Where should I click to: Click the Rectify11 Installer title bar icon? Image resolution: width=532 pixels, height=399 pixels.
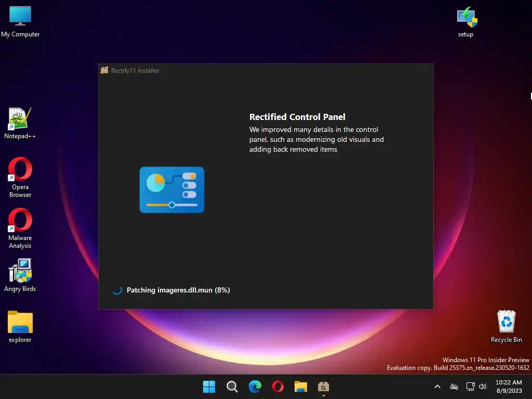coord(104,70)
